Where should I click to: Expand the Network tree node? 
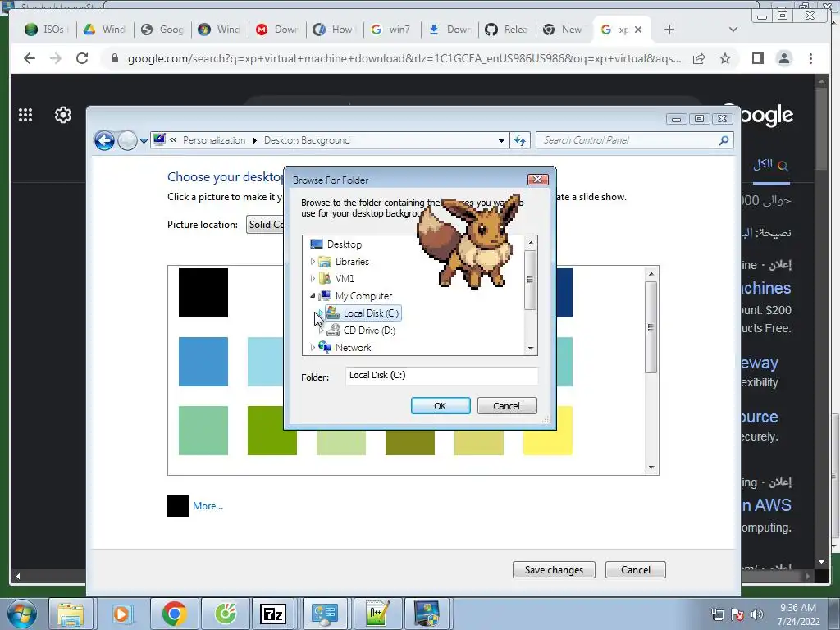tap(313, 348)
